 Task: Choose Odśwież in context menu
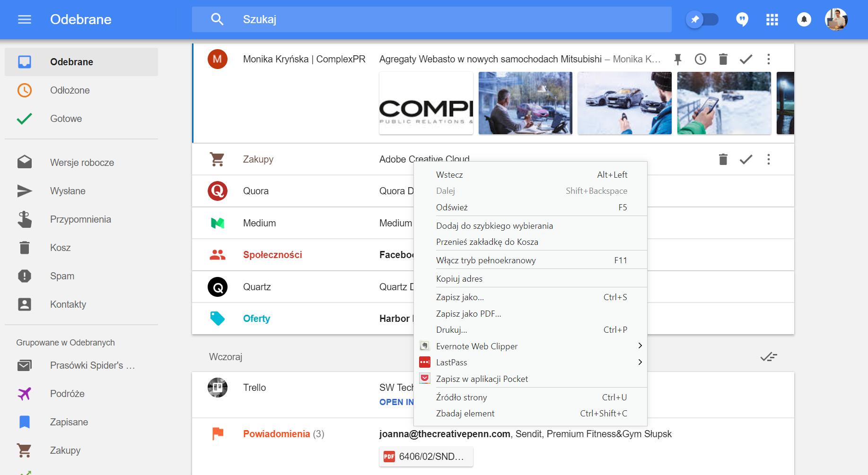[x=530, y=207]
